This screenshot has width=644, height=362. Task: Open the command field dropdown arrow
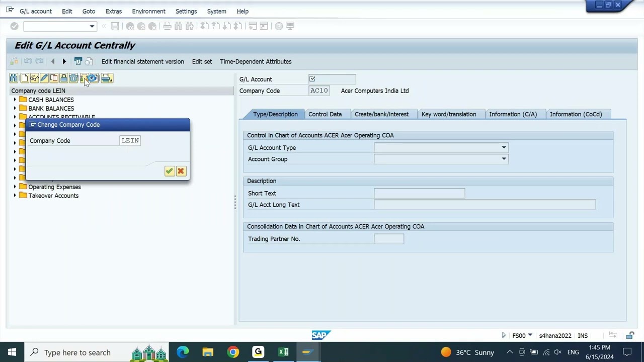(92, 26)
